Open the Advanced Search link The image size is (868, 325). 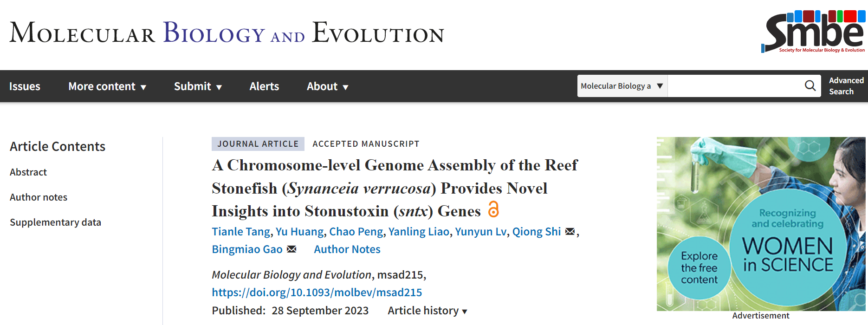pos(846,86)
